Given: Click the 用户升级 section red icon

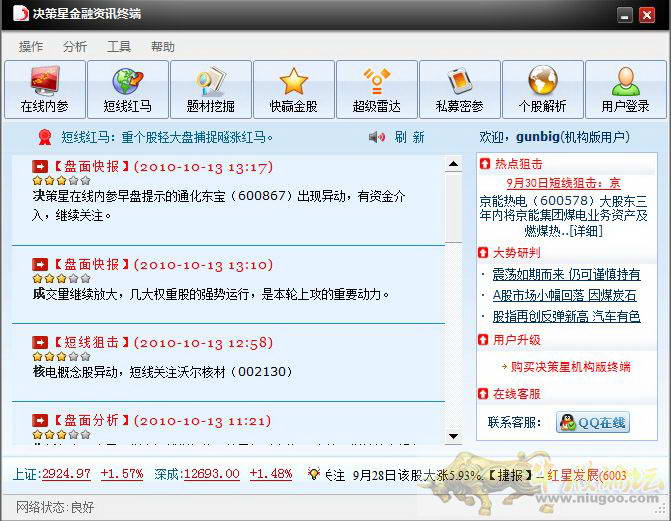Looking at the screenshot, I should coord(483,340).
